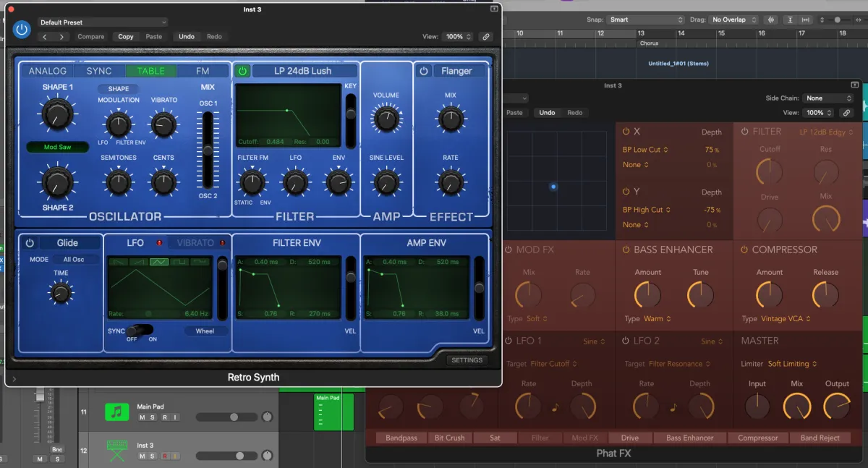The width and height of the screenshot is (868, 468).
Task: Switch oscillator to the FM tab
Action: pyautogui.click(x=203, y=71)
